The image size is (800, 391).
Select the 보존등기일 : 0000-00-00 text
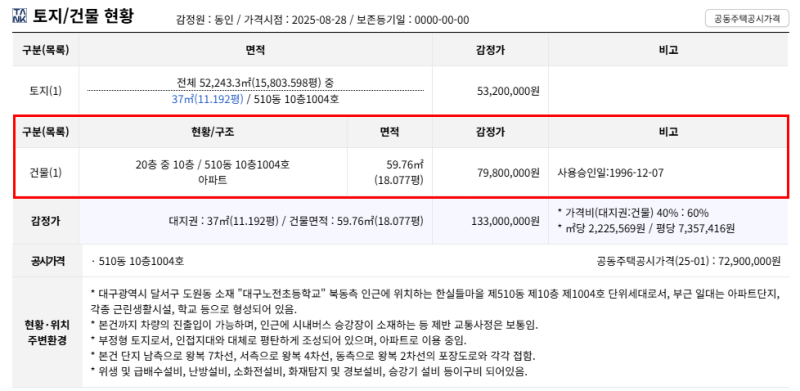click(x=413, y=20)
